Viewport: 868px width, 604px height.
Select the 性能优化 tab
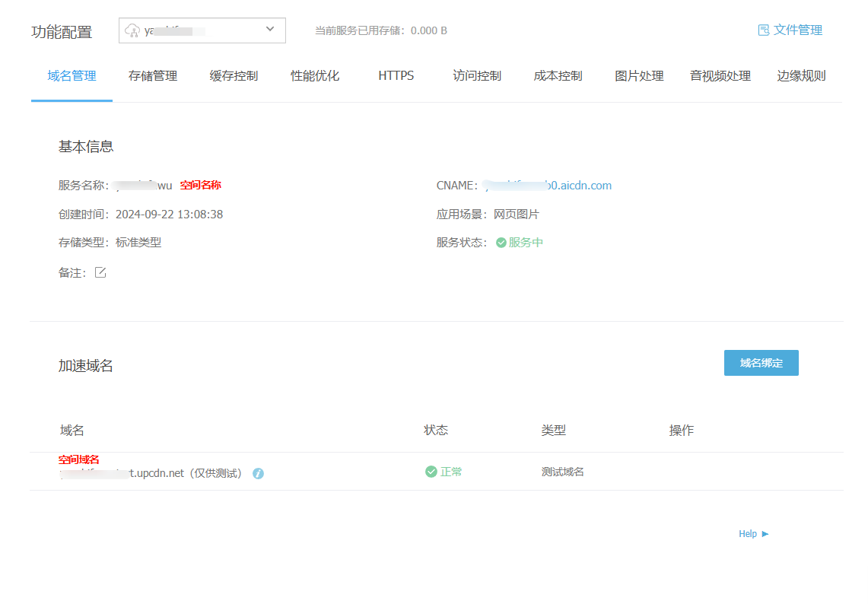(315, 76)
